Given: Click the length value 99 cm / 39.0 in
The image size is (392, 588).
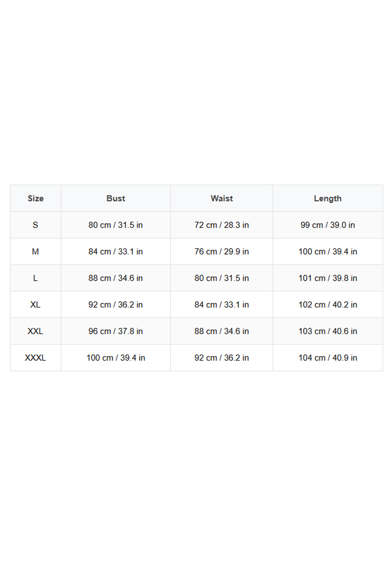Looking at the screenshot, I should 328,225.
